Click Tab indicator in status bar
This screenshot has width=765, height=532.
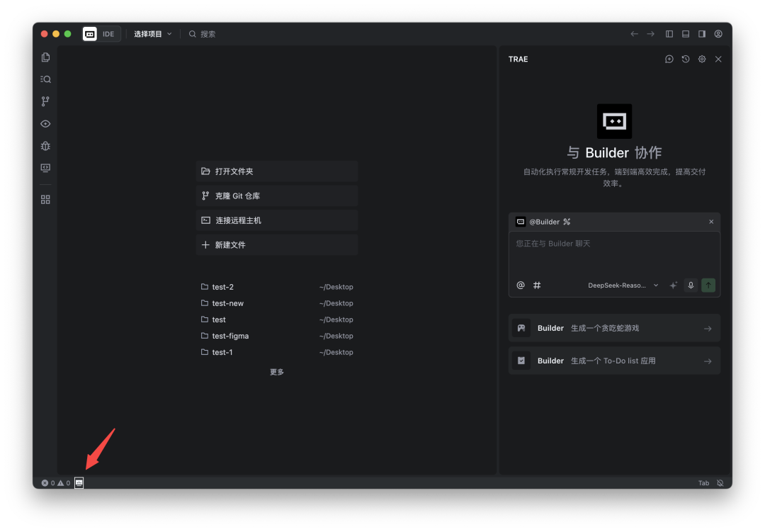pyautogui.click(x=703, y=483)
